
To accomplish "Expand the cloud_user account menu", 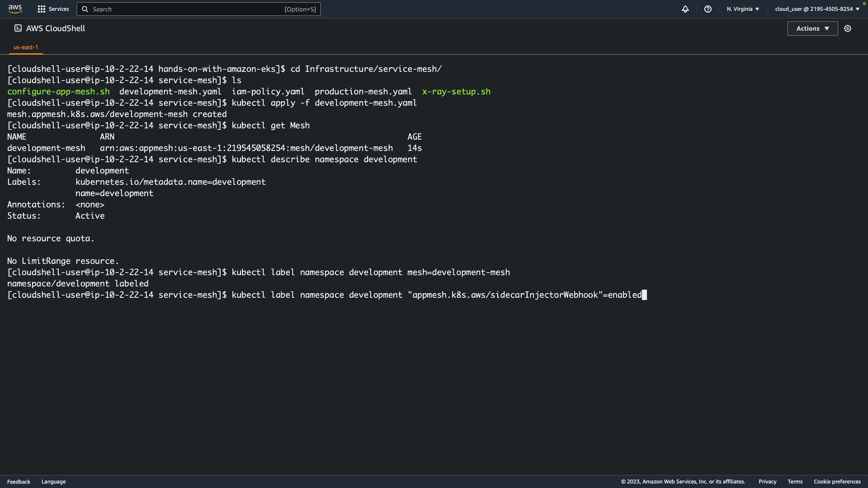I will click(817, 9).
